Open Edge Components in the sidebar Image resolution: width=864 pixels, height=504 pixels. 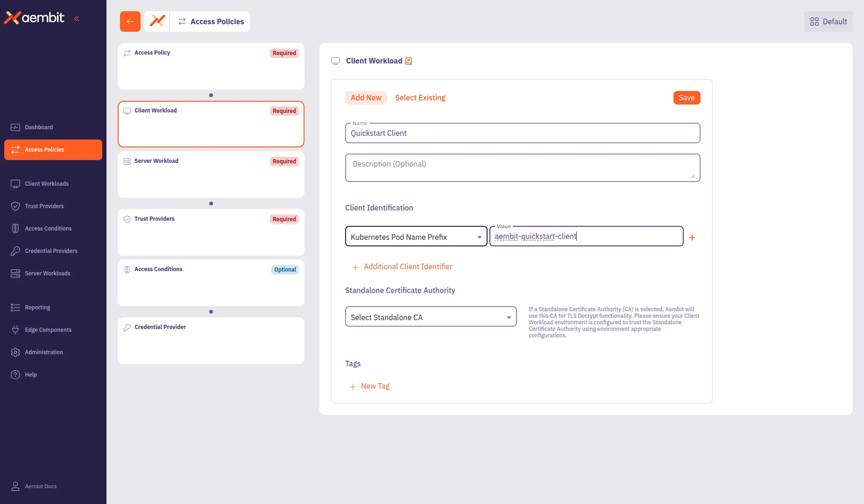coord(48,329)
